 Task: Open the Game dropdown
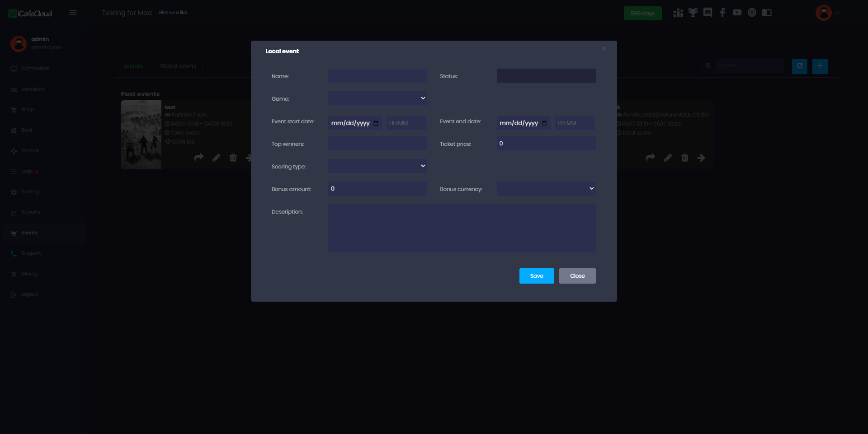pyautogui.click(x=377, y=98)
